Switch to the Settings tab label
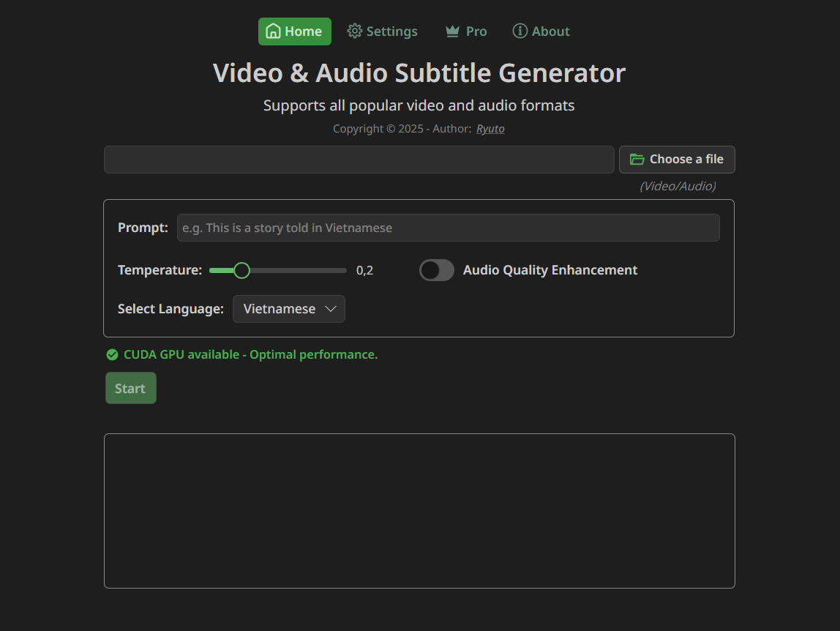This screenshot has width=840, height=631. point(391,31)
